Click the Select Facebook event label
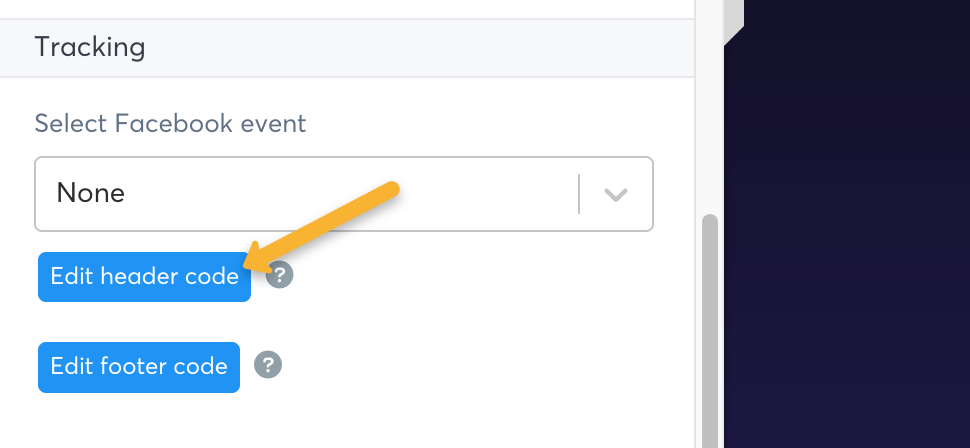Screen dimensions: 970x448 tap(170, 124)
